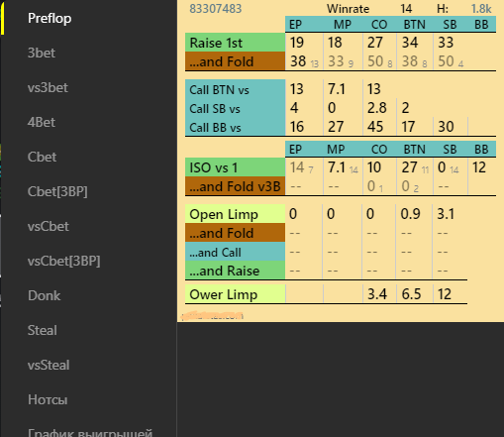This screenshot has width=504, height=437.
Task: Click player ID 83307483
Action: (x=216, y=9)
